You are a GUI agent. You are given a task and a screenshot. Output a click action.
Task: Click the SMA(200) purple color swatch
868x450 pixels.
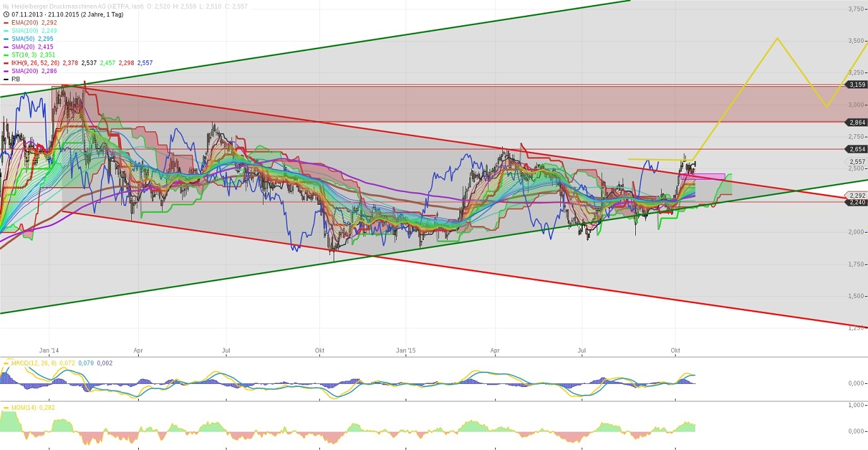[6, 71]
